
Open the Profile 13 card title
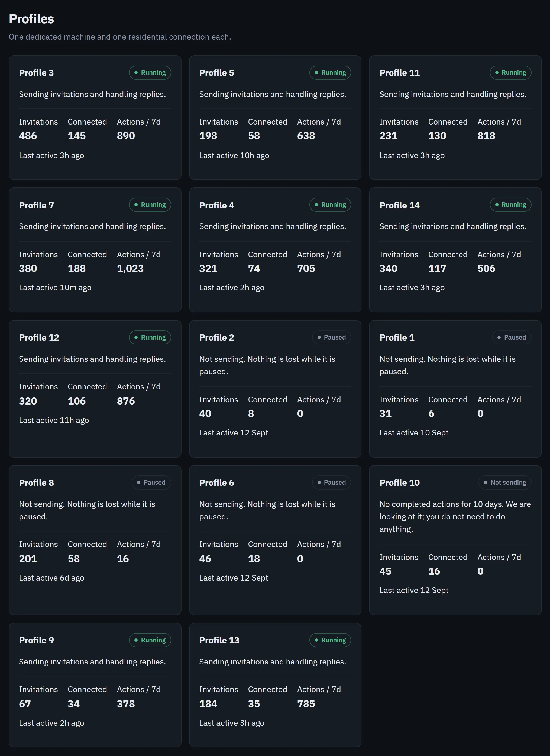219,640
